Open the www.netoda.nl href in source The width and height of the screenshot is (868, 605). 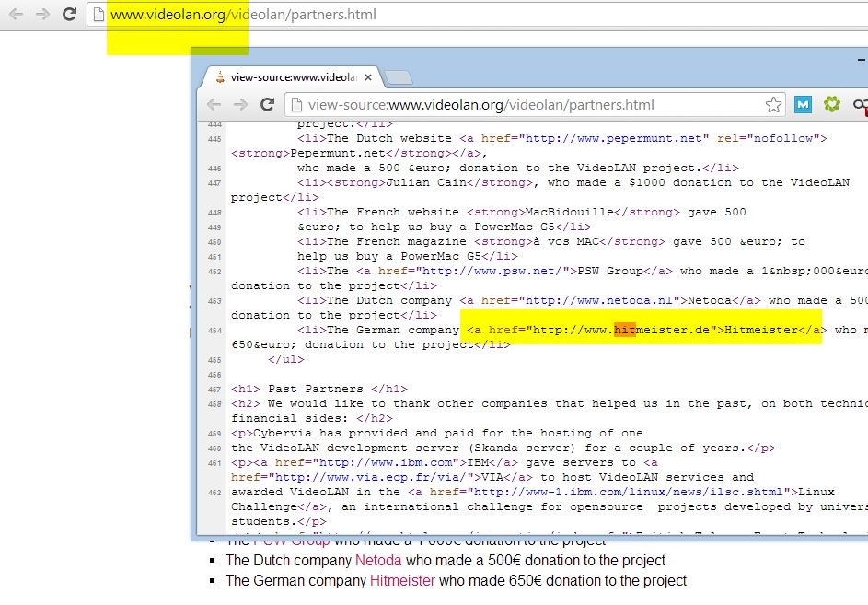point(598,300)
